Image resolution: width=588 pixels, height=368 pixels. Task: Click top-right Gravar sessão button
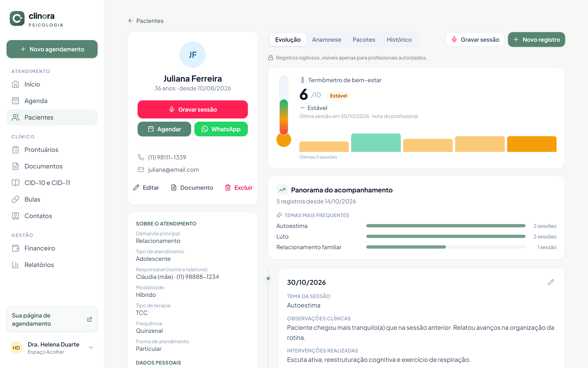475,39
